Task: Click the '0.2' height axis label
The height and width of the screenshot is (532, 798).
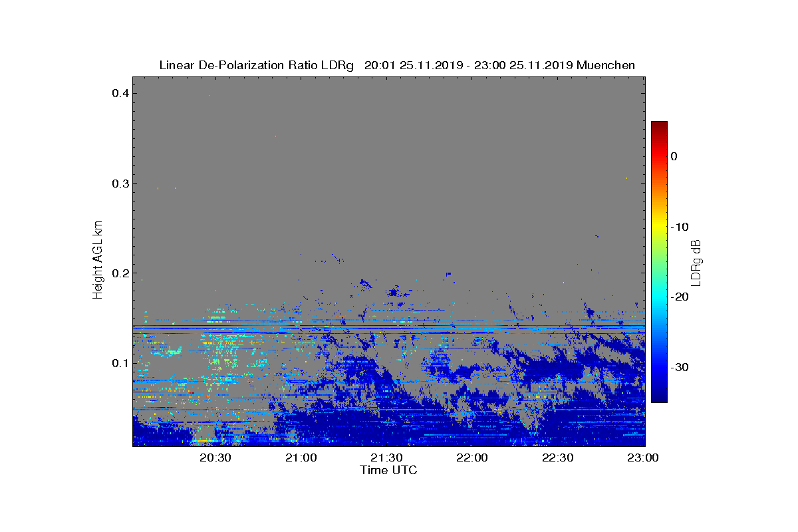Action: coord(119,273)
